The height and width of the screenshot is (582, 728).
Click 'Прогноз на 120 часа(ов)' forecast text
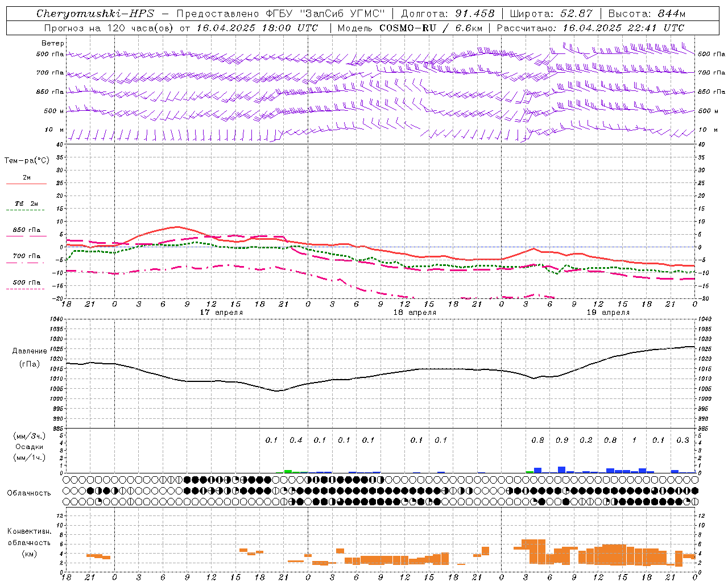[109, 28]
